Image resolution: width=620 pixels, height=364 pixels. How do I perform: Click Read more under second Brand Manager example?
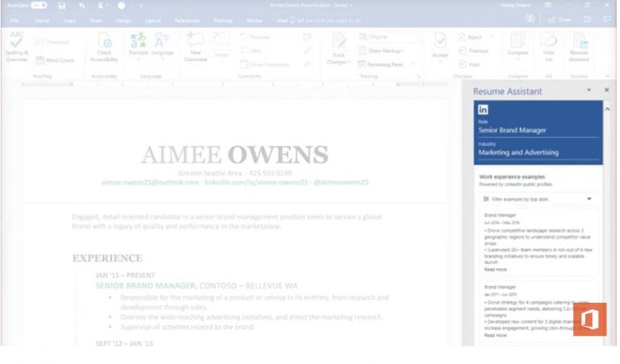pyautogui.click(x=495, y=335)
